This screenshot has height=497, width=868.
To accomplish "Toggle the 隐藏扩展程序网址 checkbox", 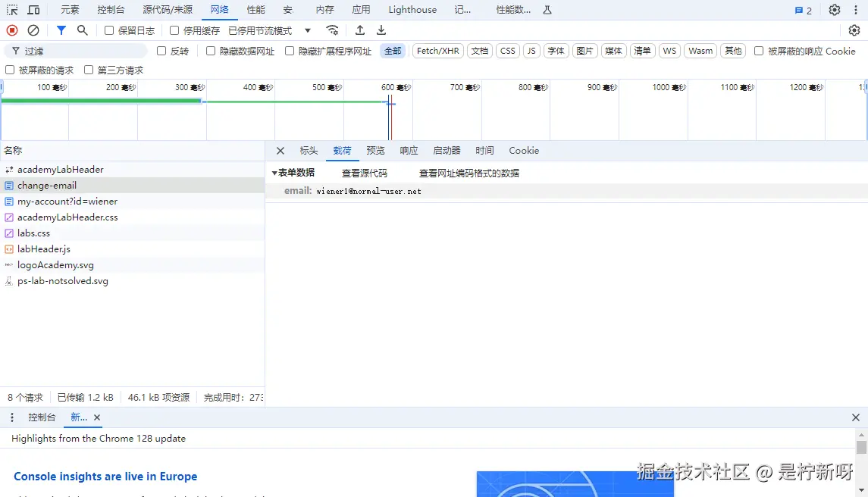I will tap(290, 51).
